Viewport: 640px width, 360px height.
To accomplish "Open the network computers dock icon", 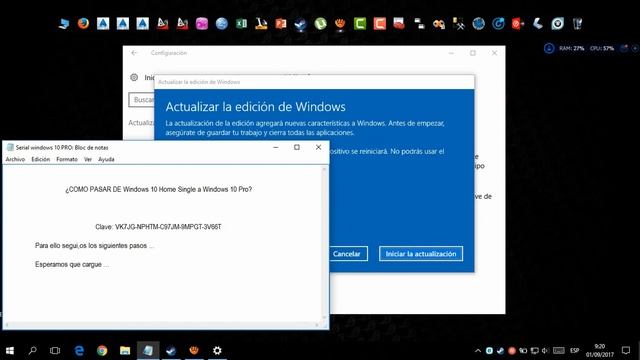I will [419, 24].
